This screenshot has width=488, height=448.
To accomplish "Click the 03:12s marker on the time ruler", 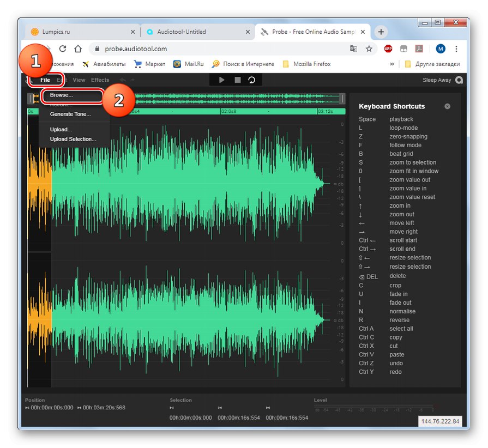I will [x=326, y=111].
